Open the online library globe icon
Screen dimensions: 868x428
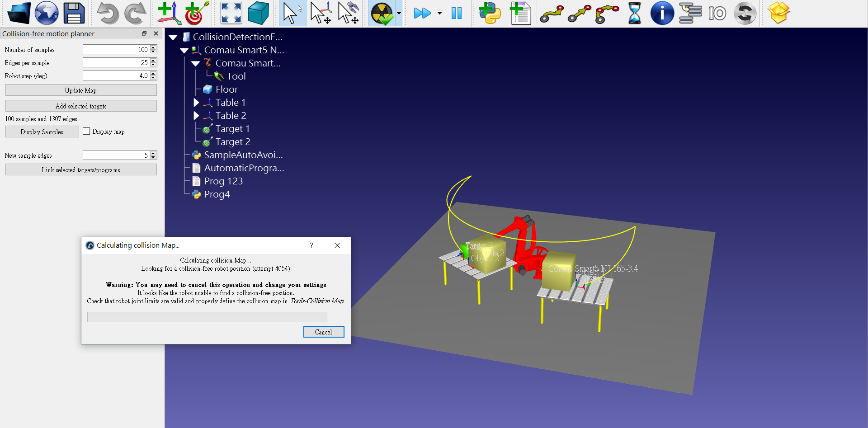coord(47,13)
